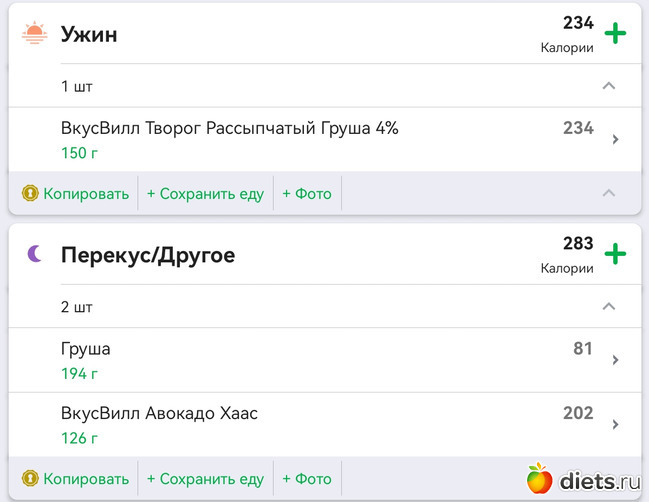Collapse the Перекус/Другое 2 шт item list

click(608, 306)
